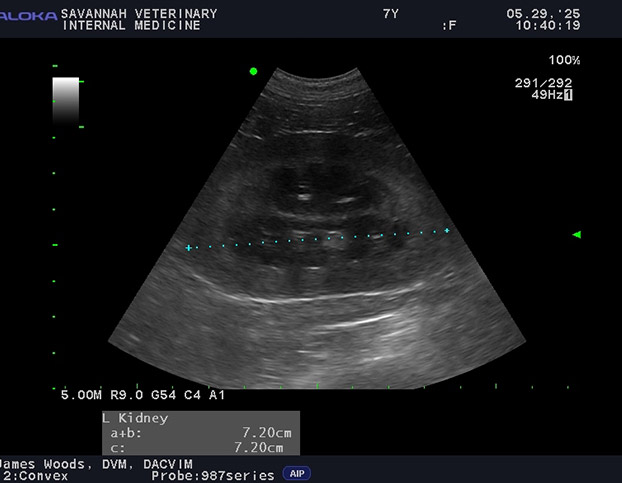Click the ALOKA logo
622x483 pixels.
28,16
